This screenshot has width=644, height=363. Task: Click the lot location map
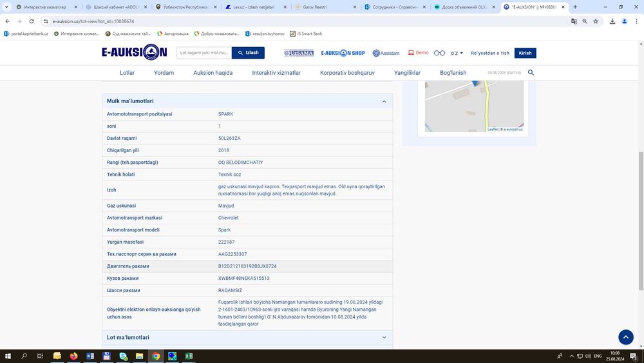[474, 106]
